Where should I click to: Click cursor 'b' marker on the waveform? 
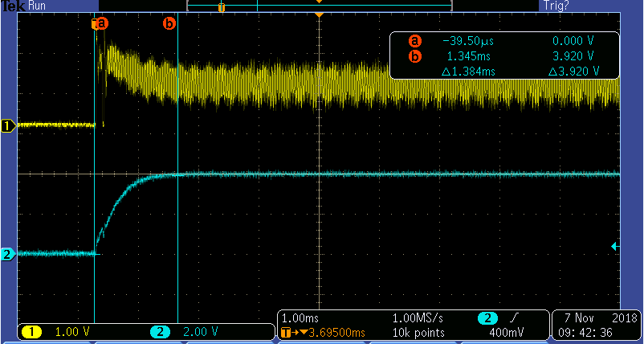coord(169,24)
